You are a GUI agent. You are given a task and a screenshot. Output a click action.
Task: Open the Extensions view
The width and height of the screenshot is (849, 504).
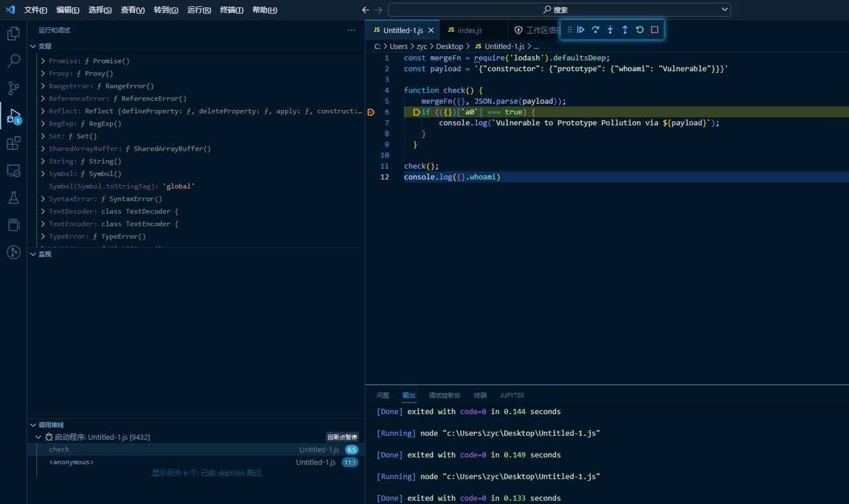[13, 143]
